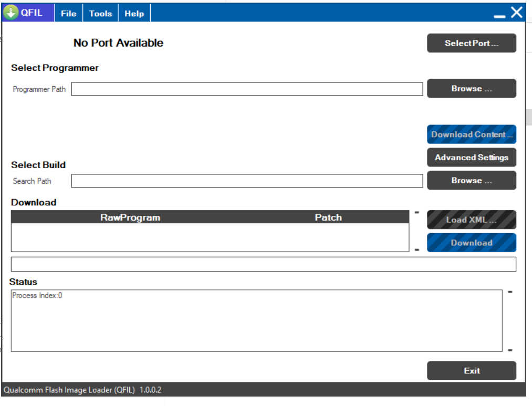Click the Programmer Path label
The image size is (532, 406).
[39, 89]
